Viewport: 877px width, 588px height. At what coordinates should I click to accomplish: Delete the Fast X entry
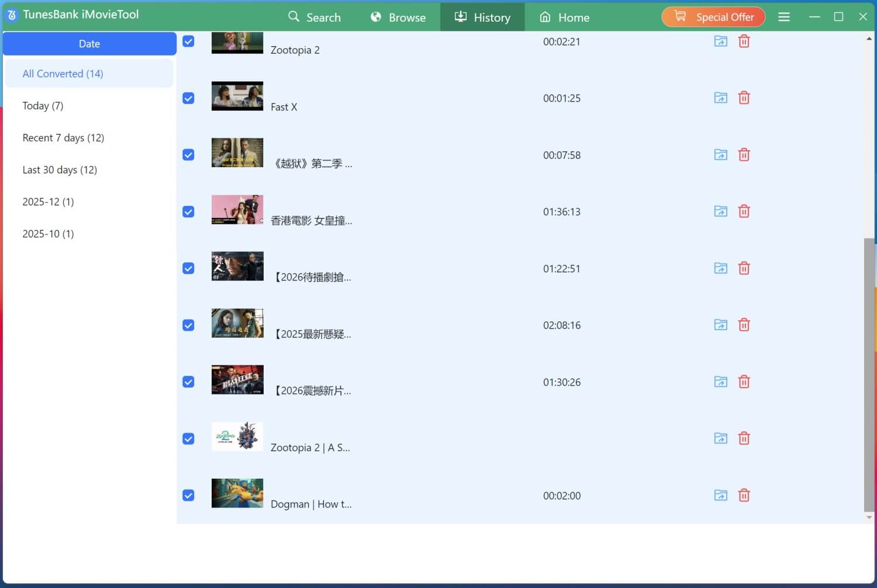(x=744, y=98)
